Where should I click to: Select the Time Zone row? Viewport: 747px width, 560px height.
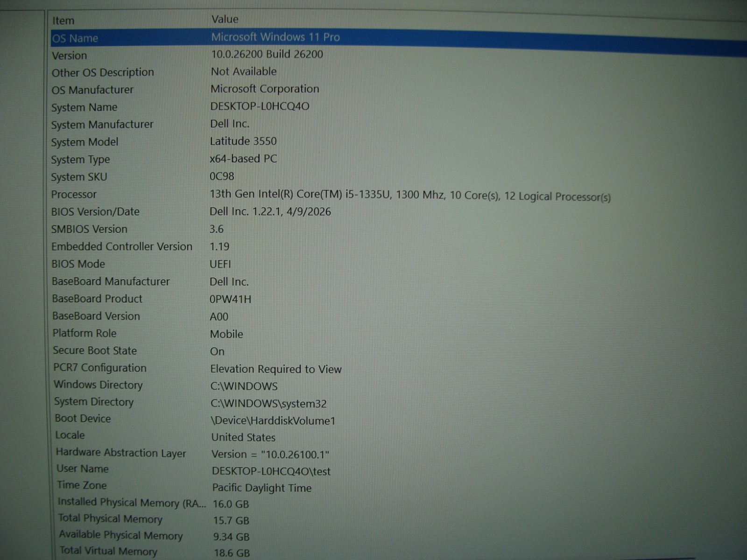pyautogui.click(x=82, y=485)
